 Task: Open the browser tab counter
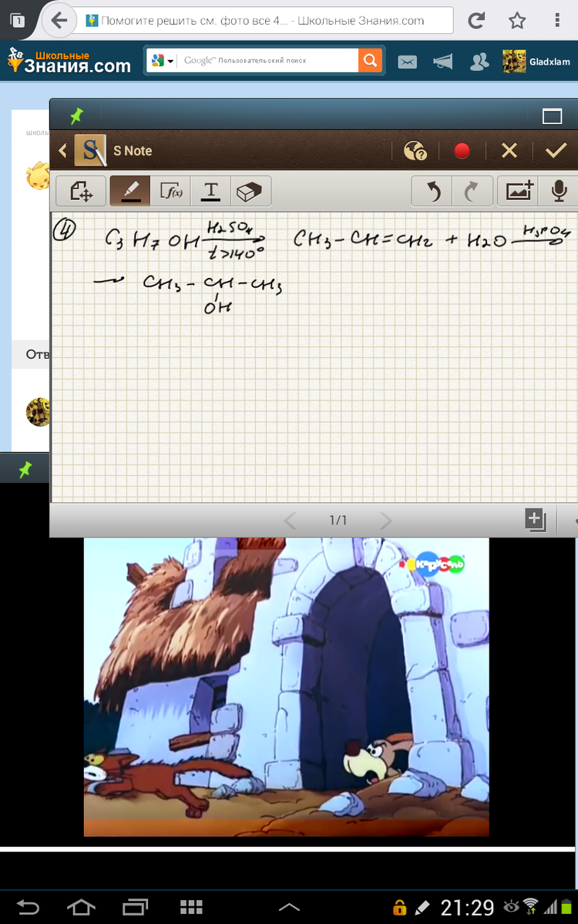(x=18, y=21)
